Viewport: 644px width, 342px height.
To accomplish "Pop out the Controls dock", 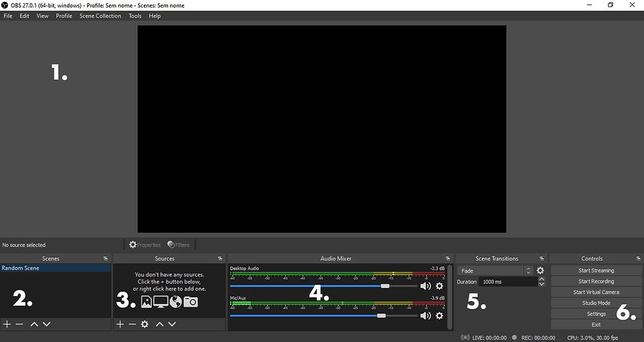I will (x=638, y=259).
